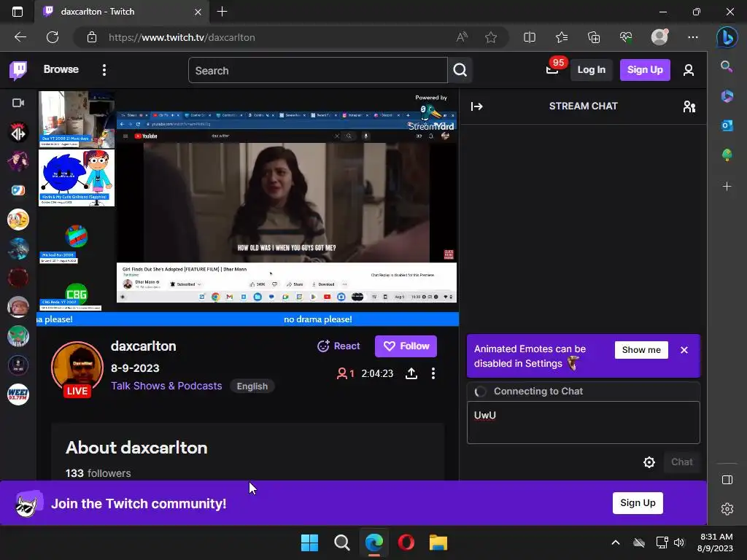Close the daxcarlton - Twitch tab
The image size is (747, 560).
(x=198, y=12)
